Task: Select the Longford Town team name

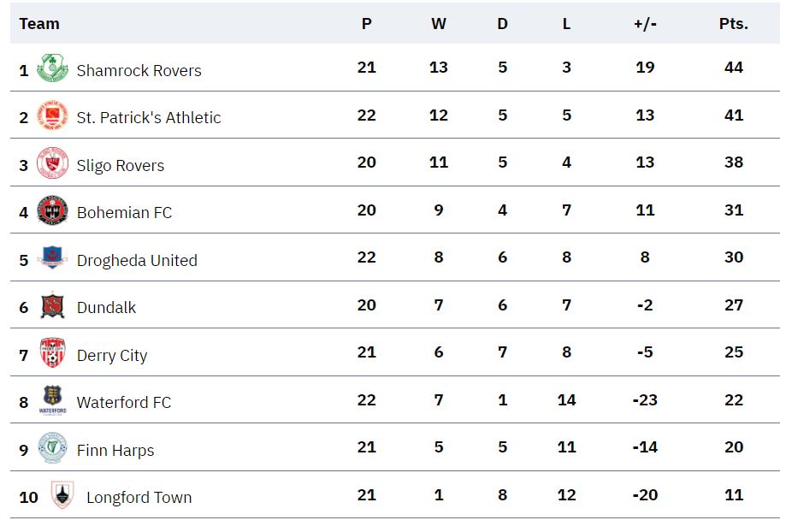Action: (139, 498)
